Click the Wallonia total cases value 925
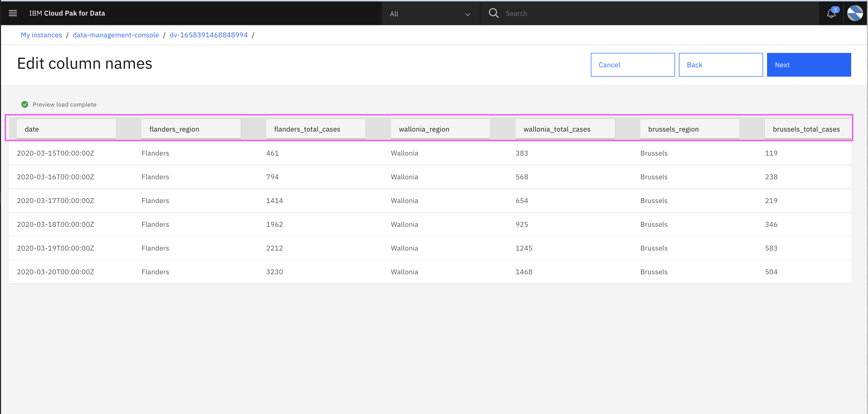 (522, 224)
